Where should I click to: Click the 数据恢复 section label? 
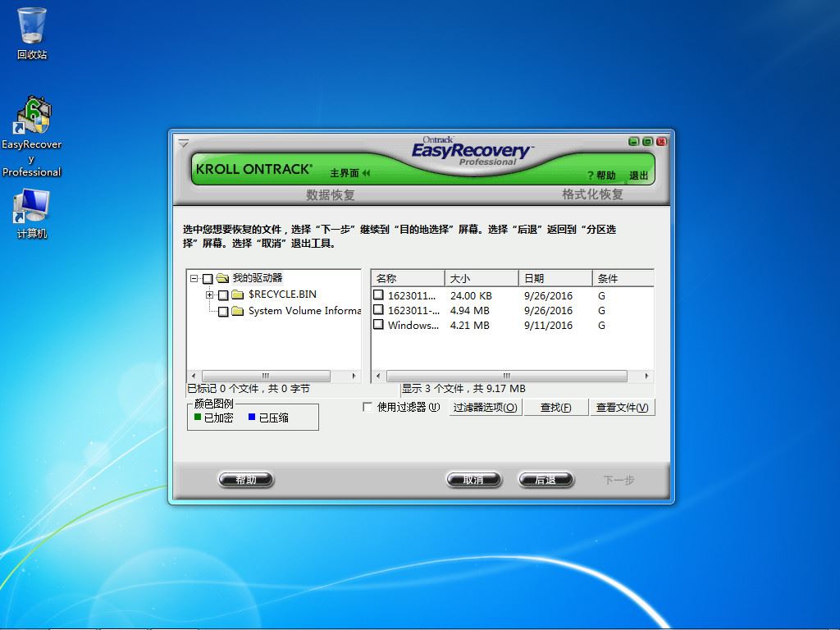click(331, 194)
